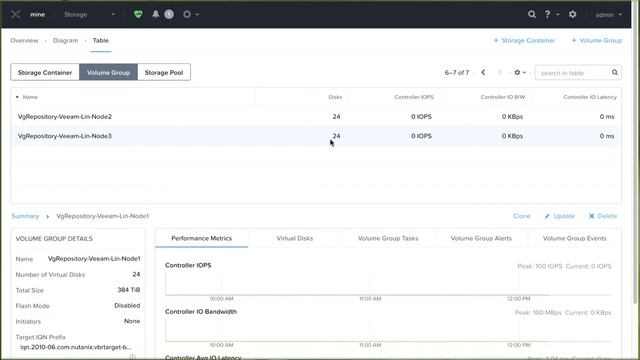Click the Nutanix X logo icon
Screen dimensions: 640x360
coord(16,14)
